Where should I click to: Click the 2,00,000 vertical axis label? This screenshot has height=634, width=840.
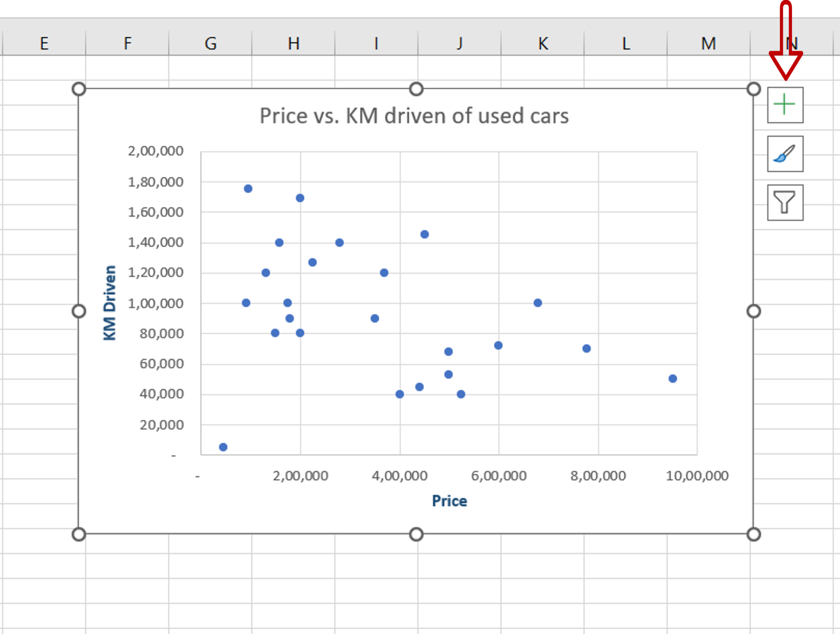(x=155, y=151)
